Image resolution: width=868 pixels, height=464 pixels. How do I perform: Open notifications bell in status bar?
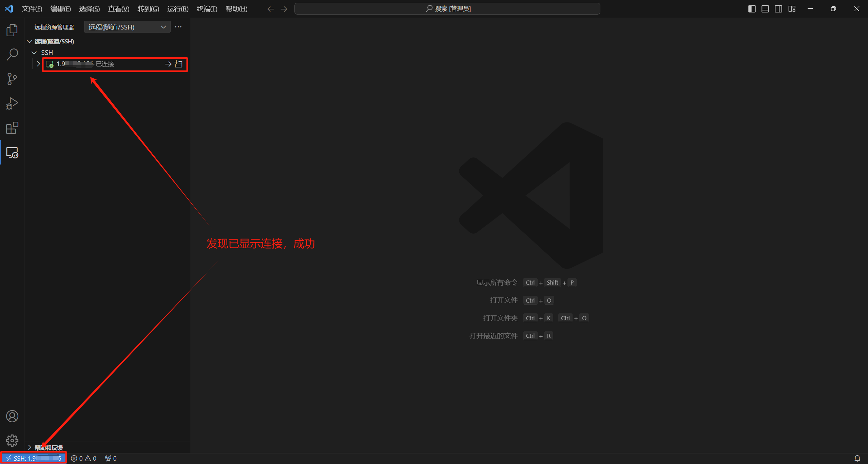(857, 458)
